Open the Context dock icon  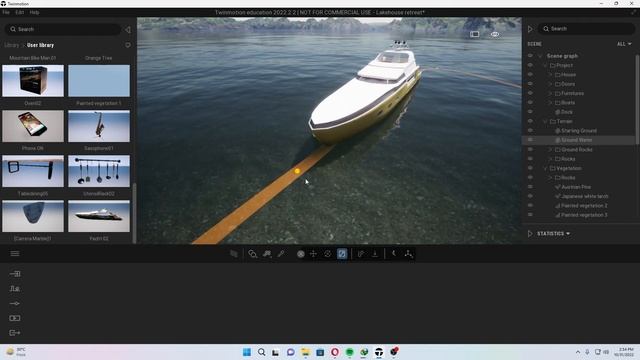tap(15, 289)
